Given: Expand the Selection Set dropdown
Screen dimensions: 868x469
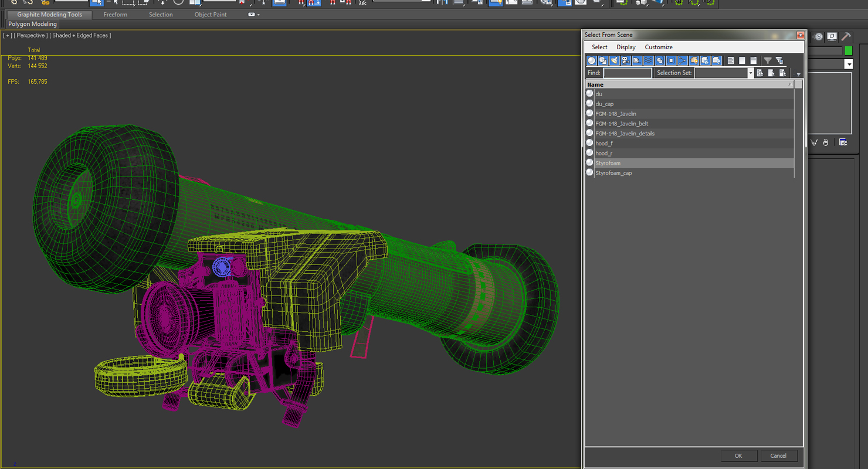Looking at the screenshot, I should tap(750, 73).
